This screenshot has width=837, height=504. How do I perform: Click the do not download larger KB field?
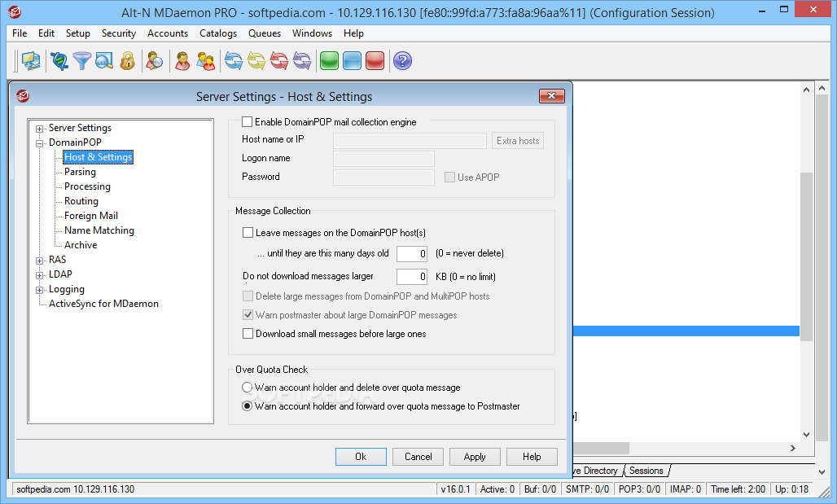(x=412, y=277)
